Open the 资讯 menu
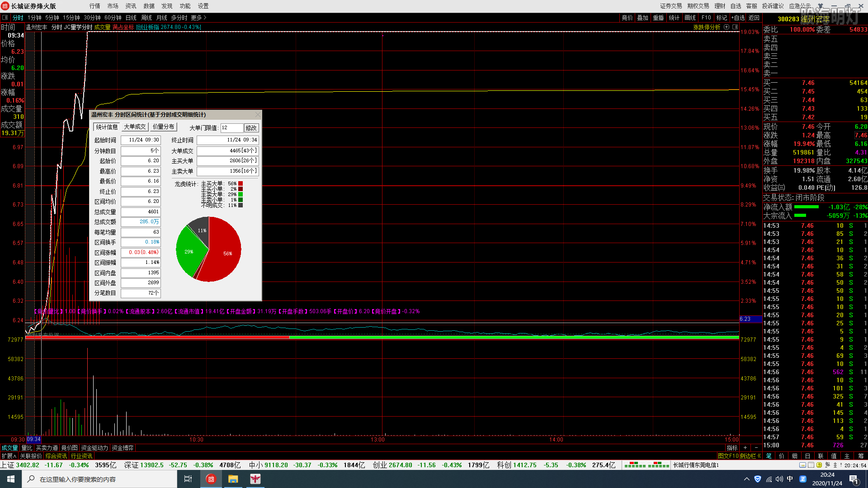Image resolution: width=868 pixels, height=488 pixels. (x=131, y=6)
